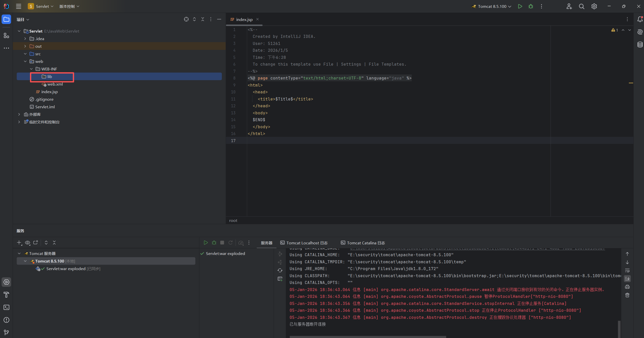Expand the out folder
This screenshot has height=338, width=644.
[25, 46]
